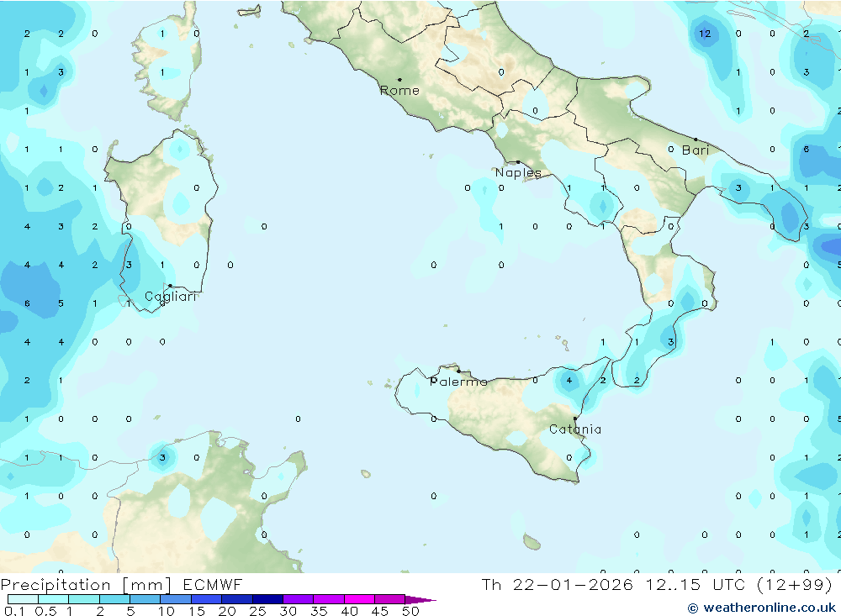This screenshot has height=616, width=841.
Task: Pick the legend swatch between 5 and 10
Action: coord(145,599)
